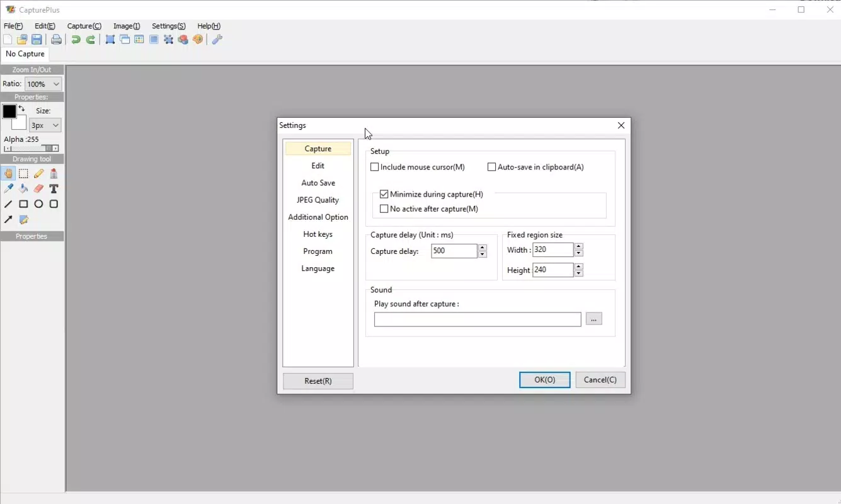Viewport: 841px width, 504px height.
Task: Click the wrench settings toolbar icon
Action: coord(217,40)
